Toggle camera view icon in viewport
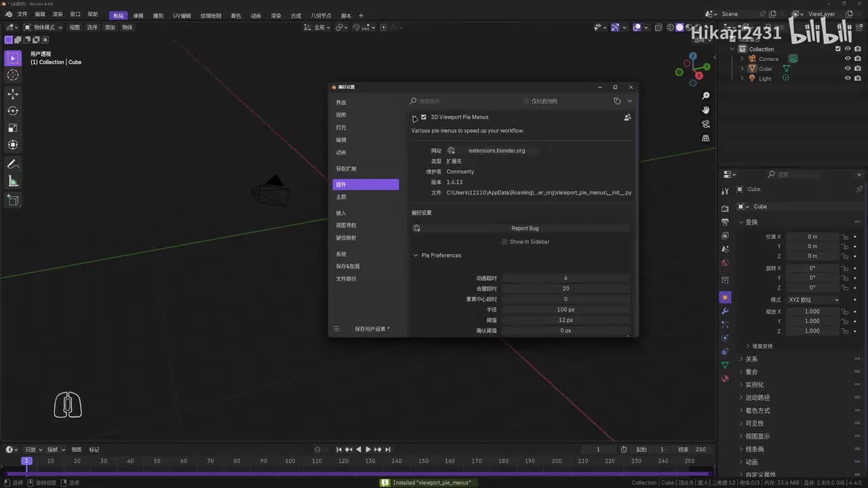 pos(706,124)
